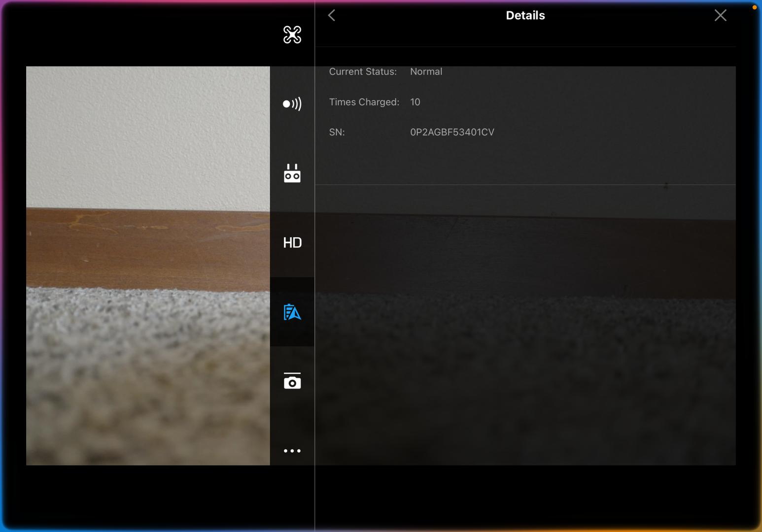
Task: Tap the live camera view preview
Action: tap(148, 266)
